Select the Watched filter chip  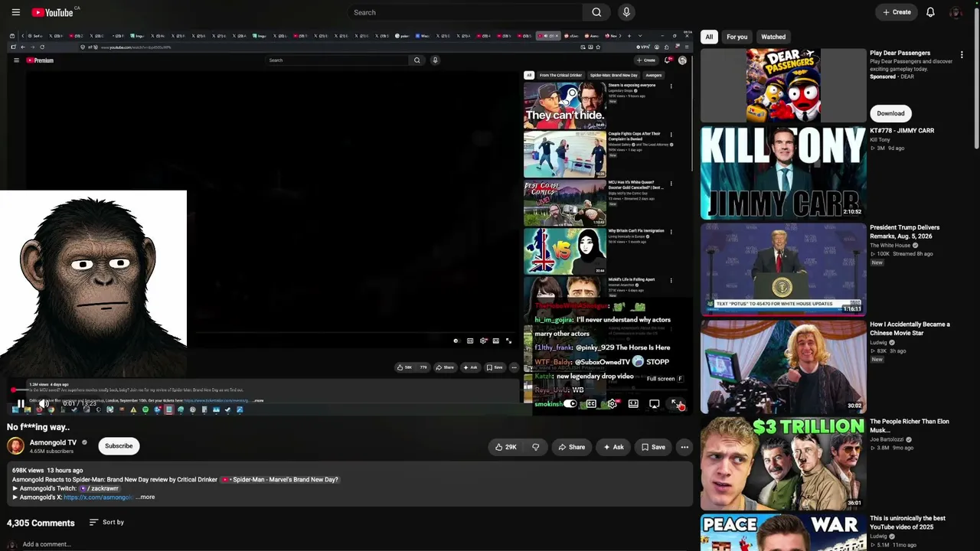tap(773, 37)
